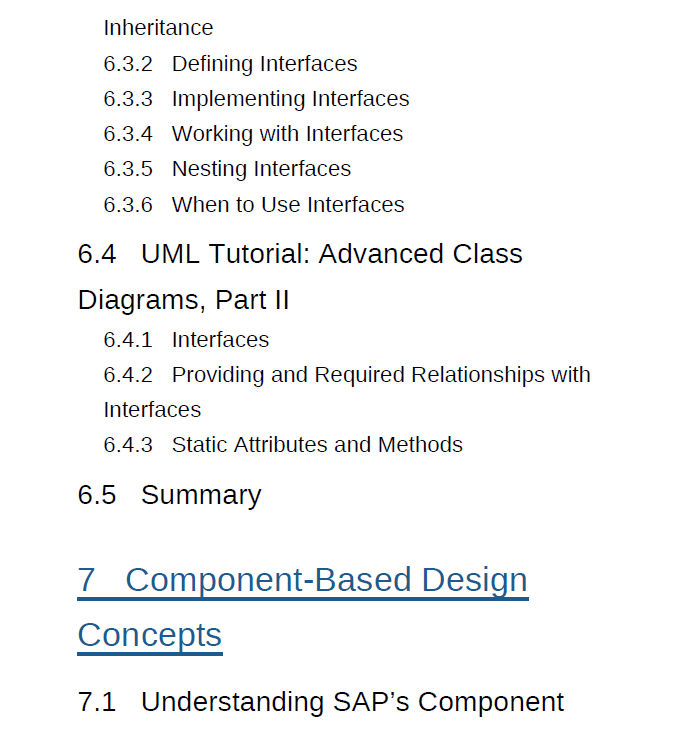Screen dimensions: 691x746
Task: Open Providing and Required Relationships entry
Action: (x=381, y=375)
